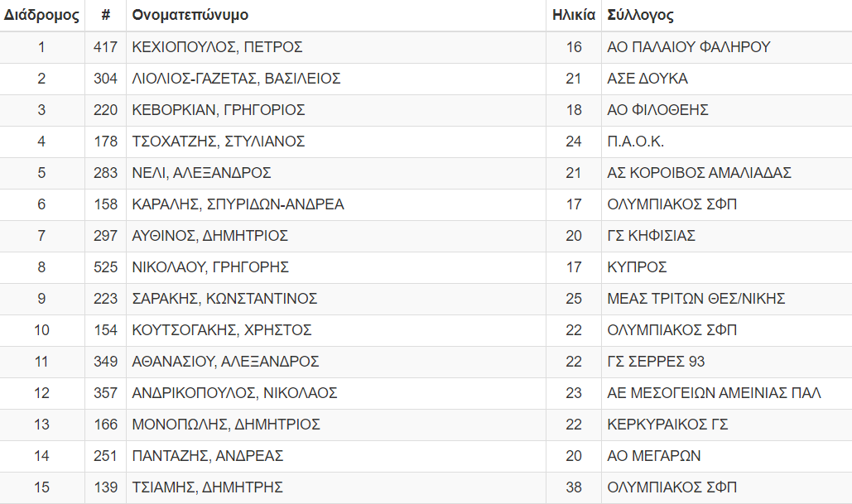Viewport: 852px width, 504px height.
Task: Select athlete ΠΑΝΤΑΖΗΣ, ΑΝΔΡΕΑΣ
Action: 208,457
